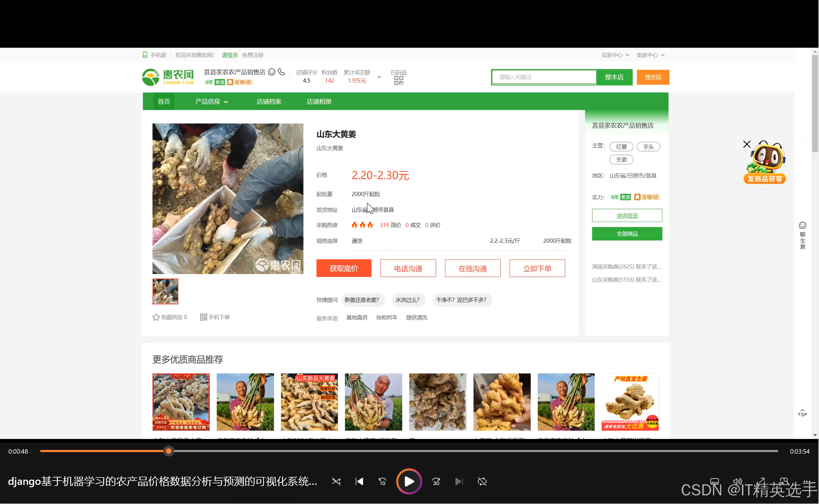This screenshot has height=504, width=819.
Task: Skip back 10 seconds
Action: (x=382, y=481)
